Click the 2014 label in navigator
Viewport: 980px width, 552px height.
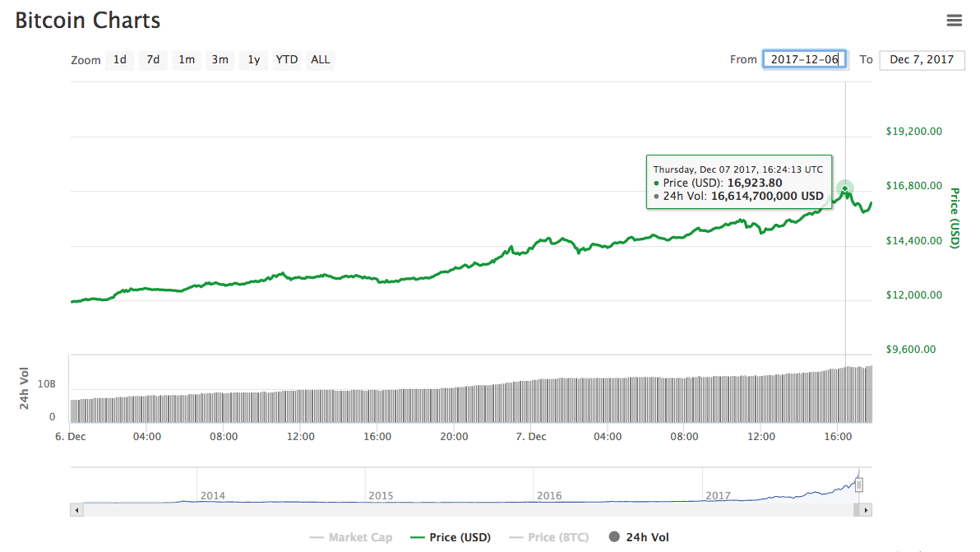212,496
